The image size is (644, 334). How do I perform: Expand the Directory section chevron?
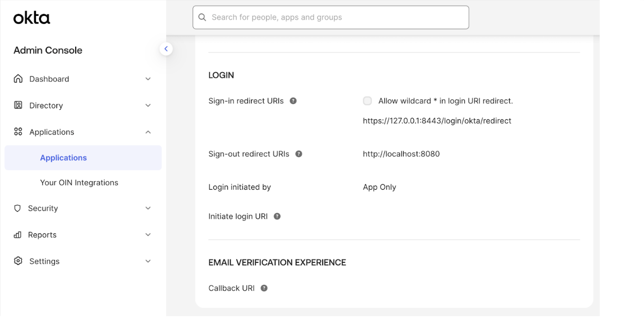point(148,105)
